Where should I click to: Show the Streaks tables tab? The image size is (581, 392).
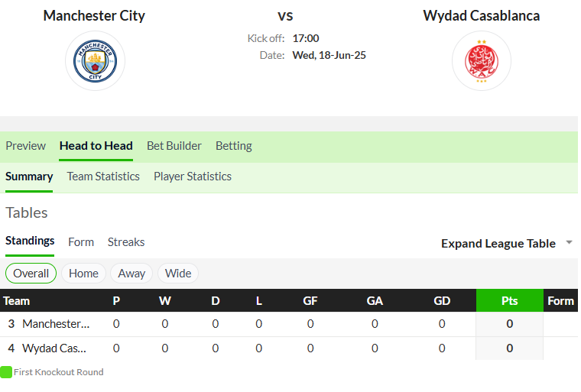pyautogui.click(x=126, y=242)
